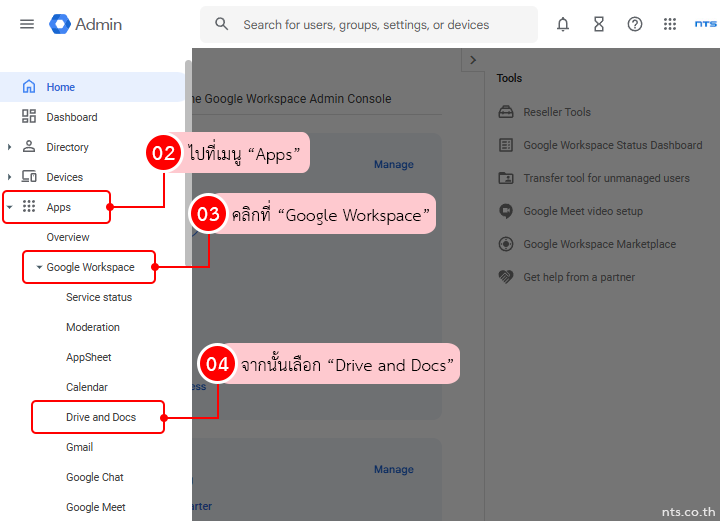Open Google Chat settings

pyautogui.click(x=95, y=477)
